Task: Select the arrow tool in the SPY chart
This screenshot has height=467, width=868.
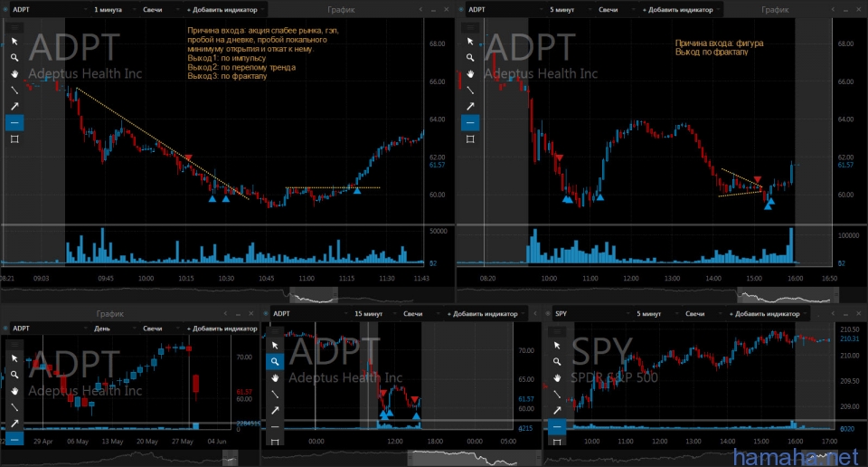Action: click(557, 410)
